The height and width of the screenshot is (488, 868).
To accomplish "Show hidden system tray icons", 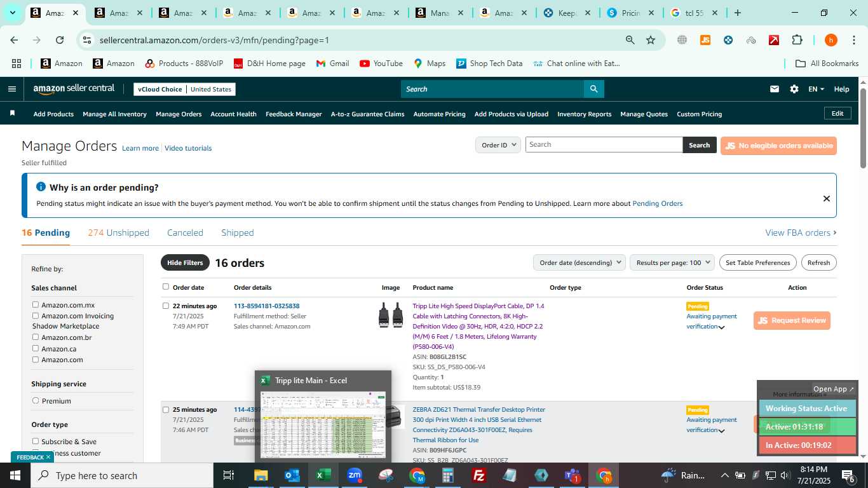I will pyautogui.click(x=724, y=475).
